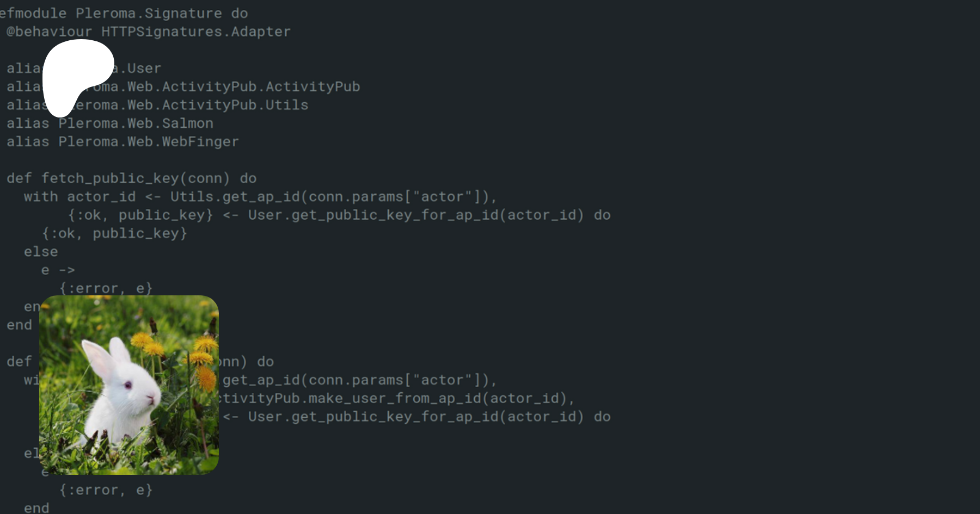Click the first fully visible "e ->" clause
This screenshot has width=980, height=514.
58,270
